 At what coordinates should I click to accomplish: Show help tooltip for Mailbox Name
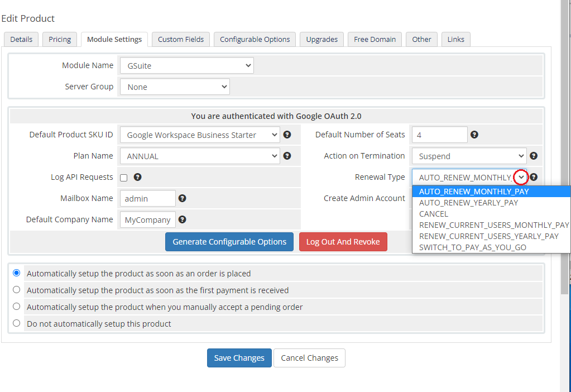coord(182,198)
